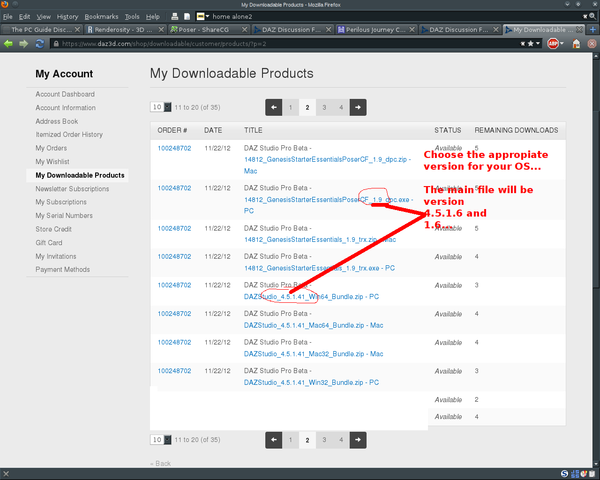Click the colorful palette status bar icon

point(584,474)
